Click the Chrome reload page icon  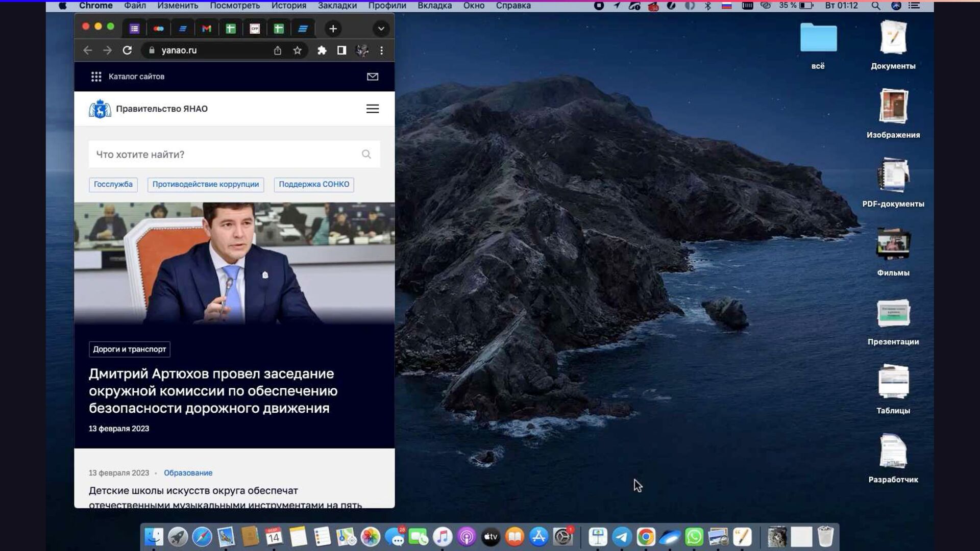[127, 50]
